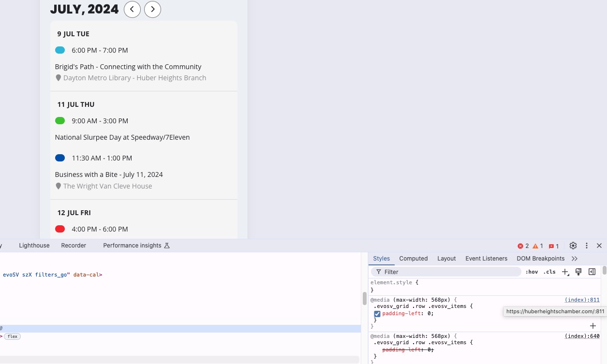This screenshot has width=607, height=364.
Task: Open the DOM Breakpoints tab
Action: tap(541, 259)
